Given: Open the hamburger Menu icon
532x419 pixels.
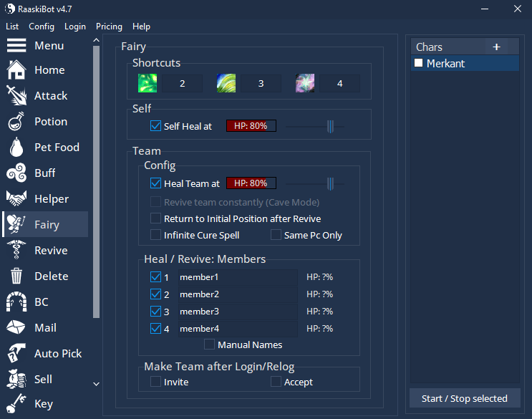Looking at the screenshot, I should [x=16, y=45].
